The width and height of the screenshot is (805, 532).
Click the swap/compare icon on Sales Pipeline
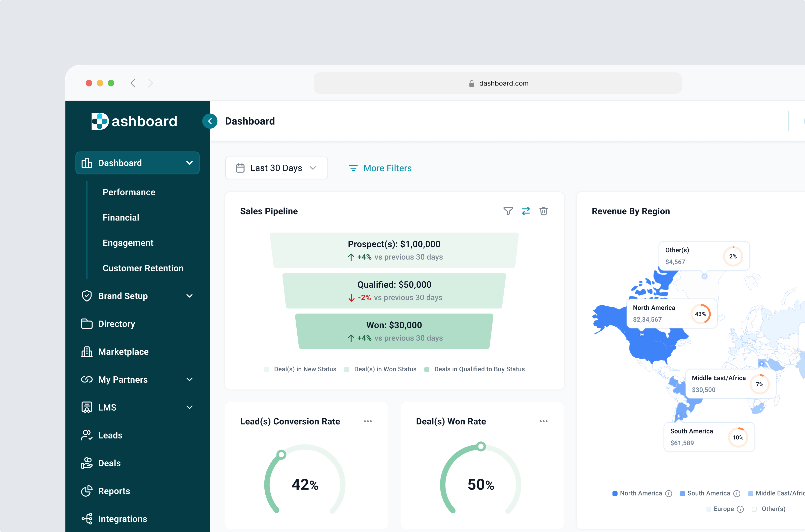point(526,211)
